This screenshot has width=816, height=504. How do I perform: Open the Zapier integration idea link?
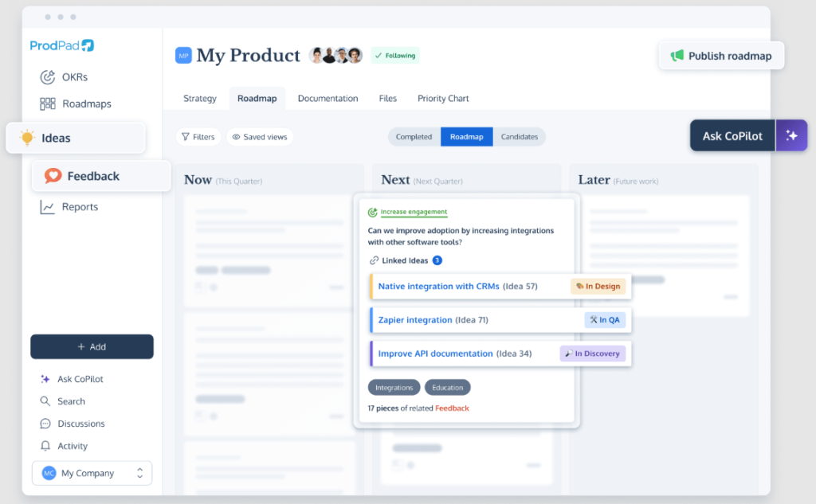click(414, 320)
